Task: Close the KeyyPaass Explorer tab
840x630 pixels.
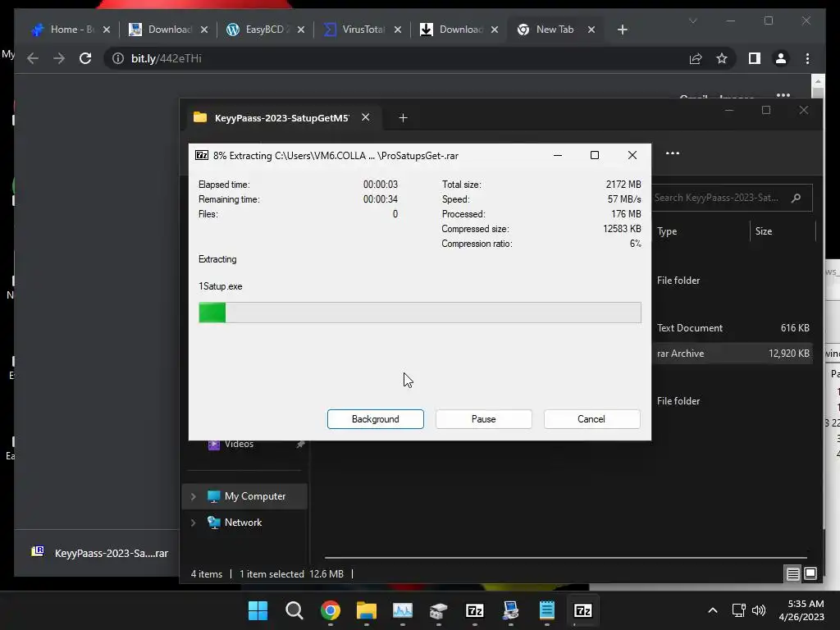Action: pyautogui.click(x=365, y=117)
